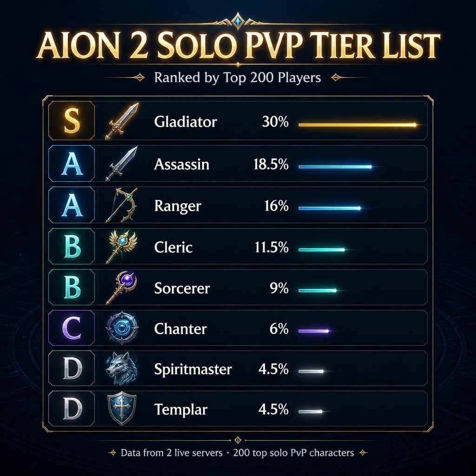Click the gold S tier badge
Screen dimensions: 476x476
[x=72, y=121]
